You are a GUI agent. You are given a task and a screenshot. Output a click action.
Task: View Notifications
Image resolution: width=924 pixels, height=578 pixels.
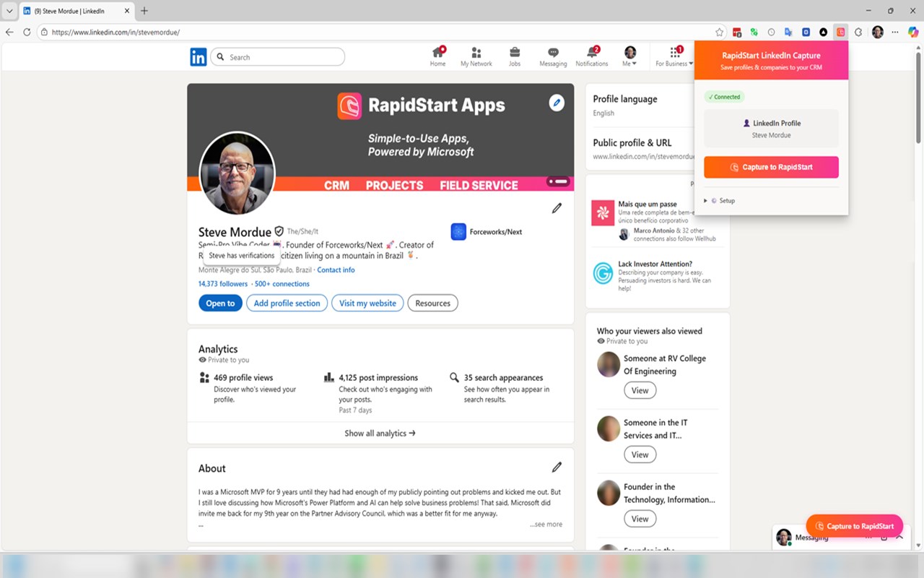point(592,56)
